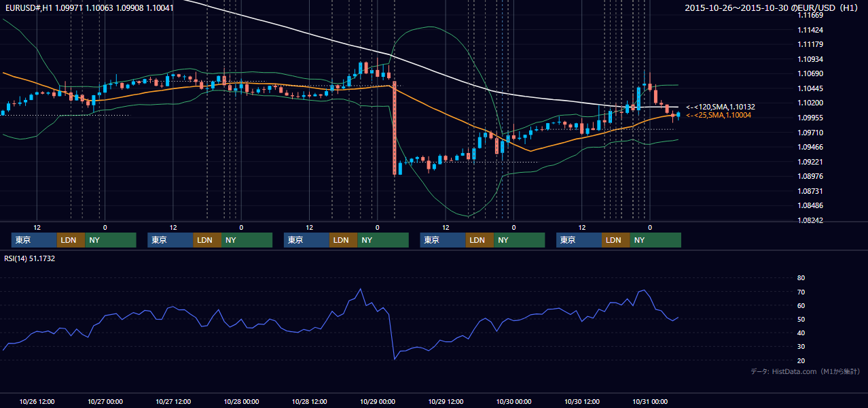
Task: Click price axis value 1.10690
Action: pyautogui.click(x=810, y=73)
